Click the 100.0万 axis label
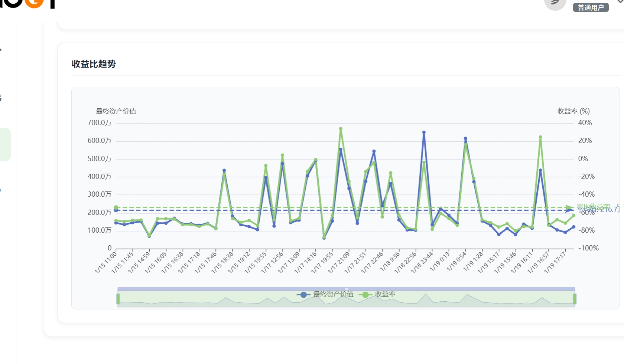624x364 pixels. (x=99, y=230)
